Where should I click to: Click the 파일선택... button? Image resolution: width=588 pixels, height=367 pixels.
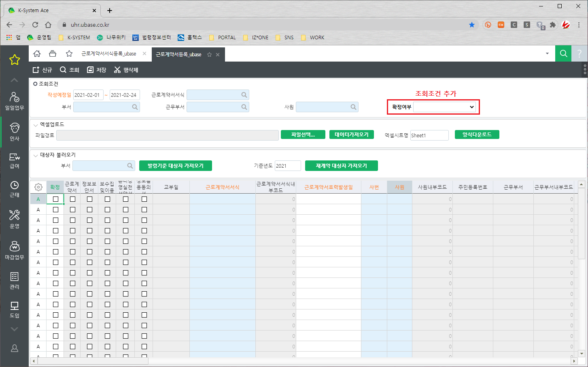303,134
